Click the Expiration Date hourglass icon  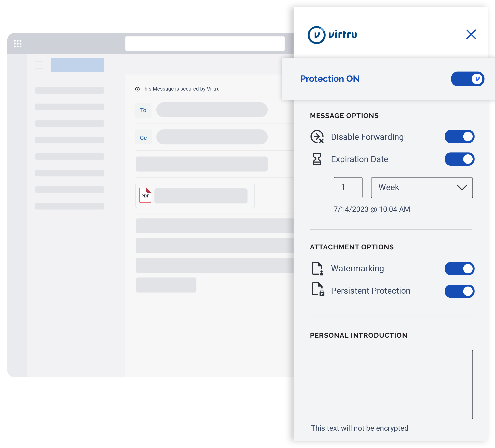coord(317,159)
